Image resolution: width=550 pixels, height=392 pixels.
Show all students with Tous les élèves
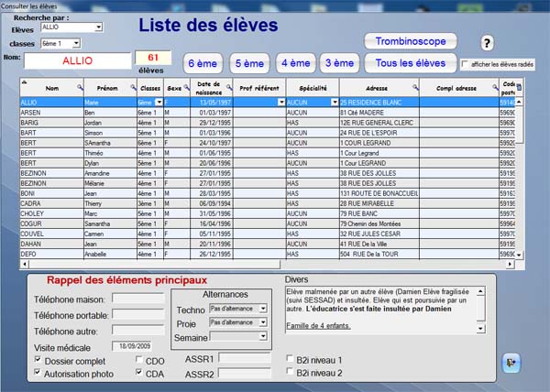[x=410, y=63]
